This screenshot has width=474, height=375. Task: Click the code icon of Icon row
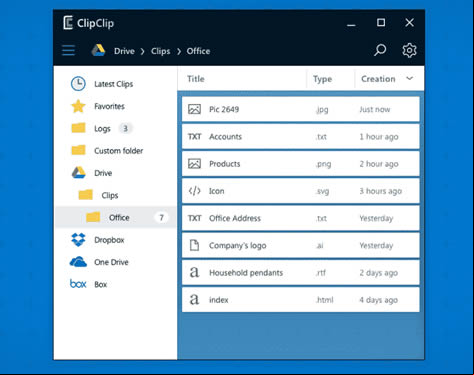(x=194, y=191)
